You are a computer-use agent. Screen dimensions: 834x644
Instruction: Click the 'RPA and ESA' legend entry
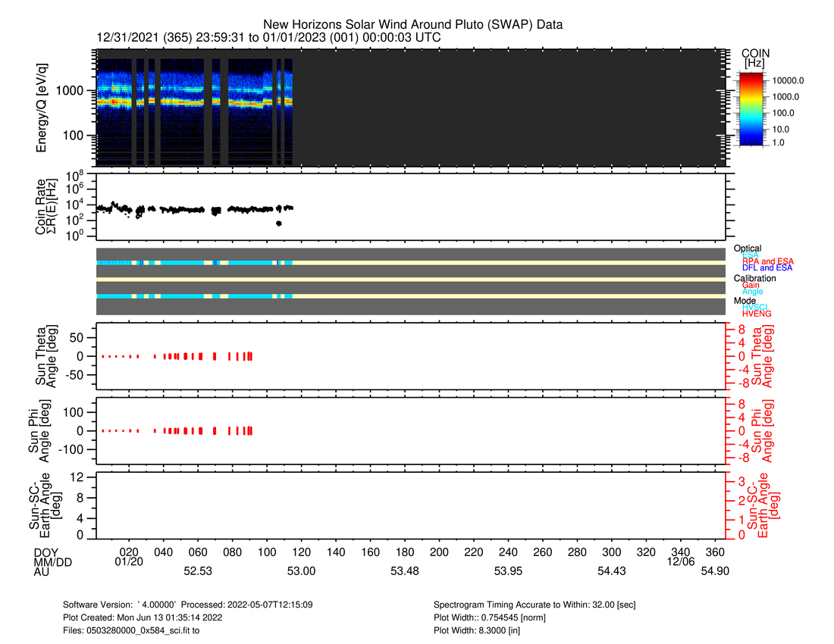[x=767, y=261]
